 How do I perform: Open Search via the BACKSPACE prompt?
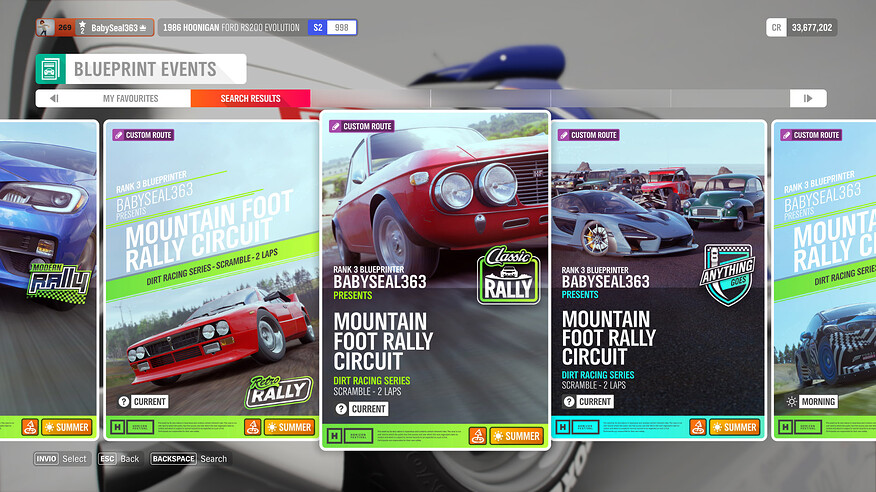click(x=189, y=459)
